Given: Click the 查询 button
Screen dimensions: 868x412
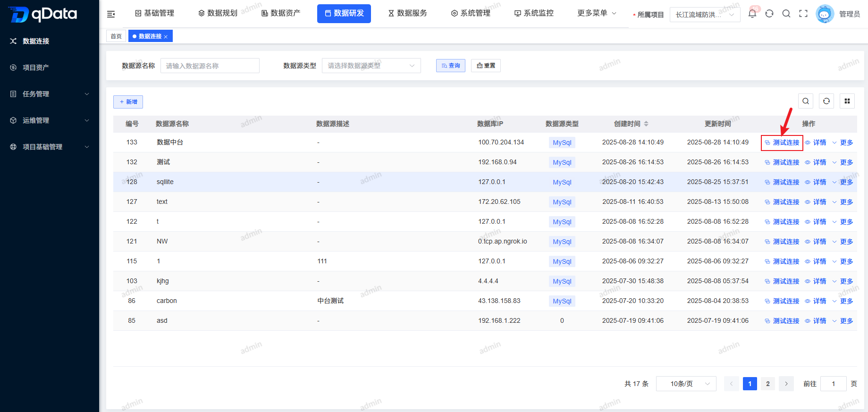Looking at the screenshot, I should click(x=451, y=66).
